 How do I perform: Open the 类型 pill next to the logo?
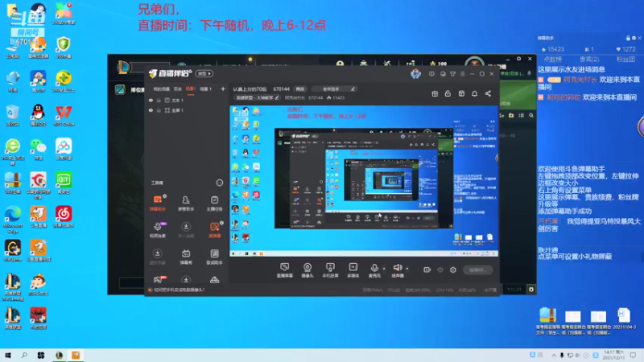pyautogui.click(x=204, y=74)
